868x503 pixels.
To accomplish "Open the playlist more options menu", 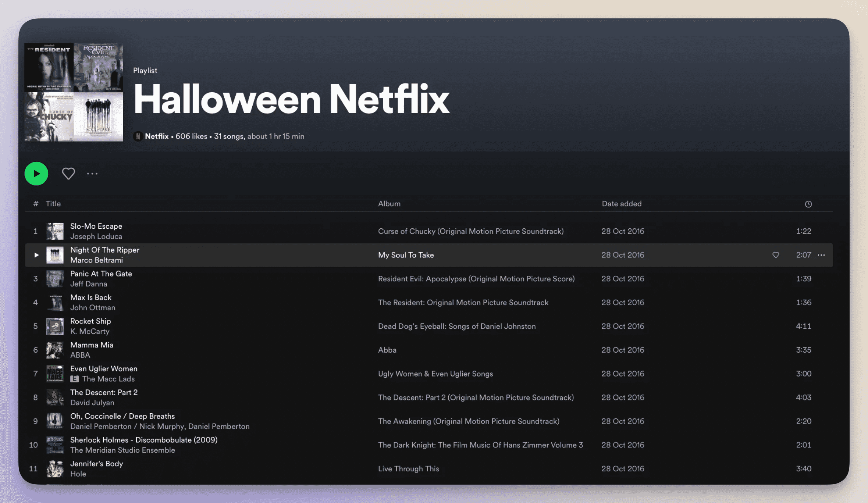I will tap(92, 174).
